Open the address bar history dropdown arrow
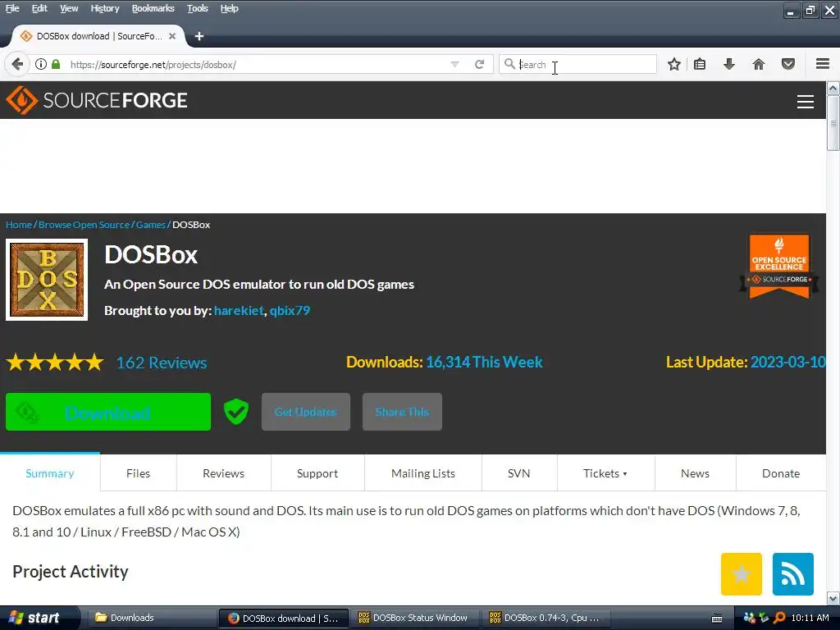The height and width of the screenshot is (630, 840). pyautogui.click(x=454, y=64)
